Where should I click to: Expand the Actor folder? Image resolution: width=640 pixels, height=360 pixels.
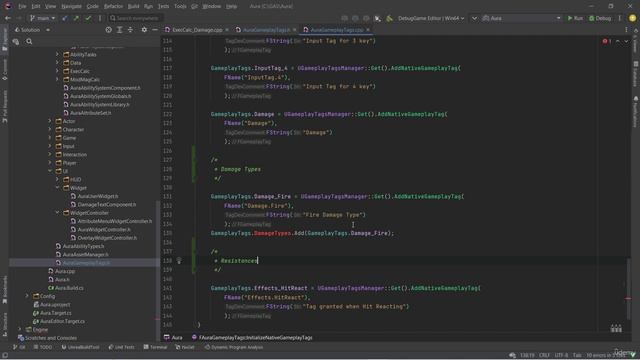point(50,121)
